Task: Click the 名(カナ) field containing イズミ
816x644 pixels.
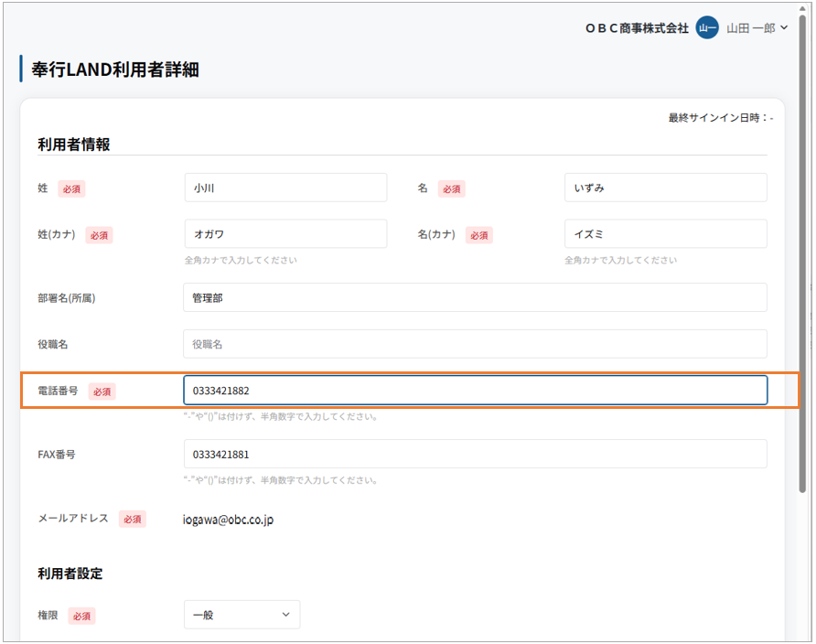Action: point(666,234)
